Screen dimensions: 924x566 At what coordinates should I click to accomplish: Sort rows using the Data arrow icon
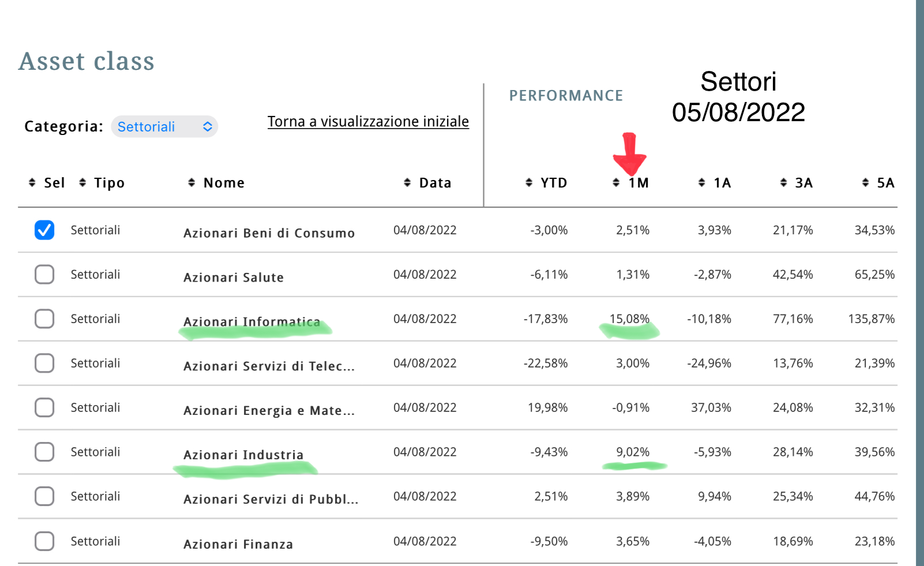[407, 183]
